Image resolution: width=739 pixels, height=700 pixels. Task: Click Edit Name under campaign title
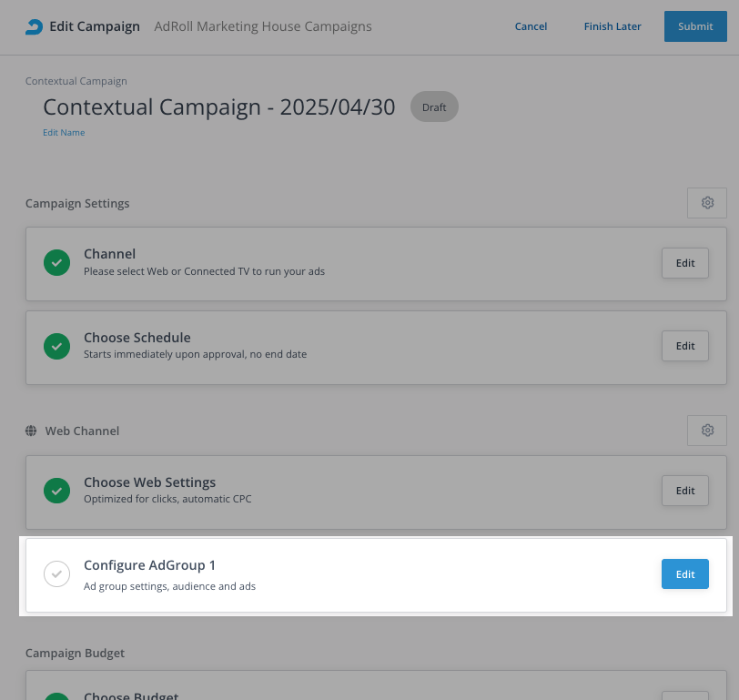[x=64, y=133]
